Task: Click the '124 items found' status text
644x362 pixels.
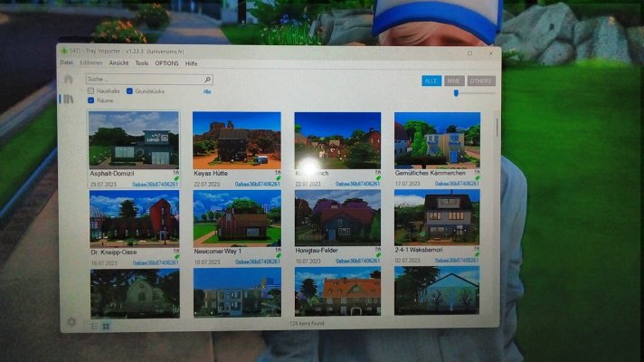Action: (x=307, y=323)
